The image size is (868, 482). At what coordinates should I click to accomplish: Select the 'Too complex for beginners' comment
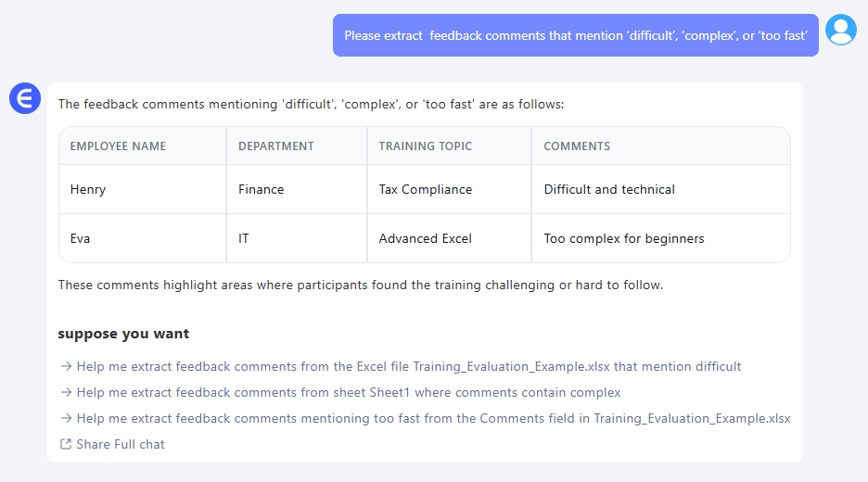coord(624,239)
